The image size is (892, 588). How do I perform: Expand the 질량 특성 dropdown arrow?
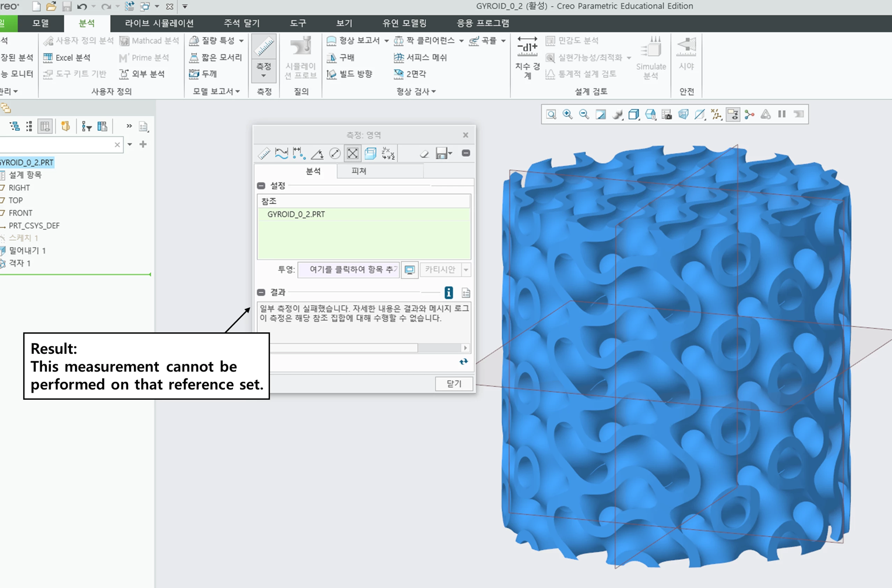pyautogui.click(x=241, y=41)
